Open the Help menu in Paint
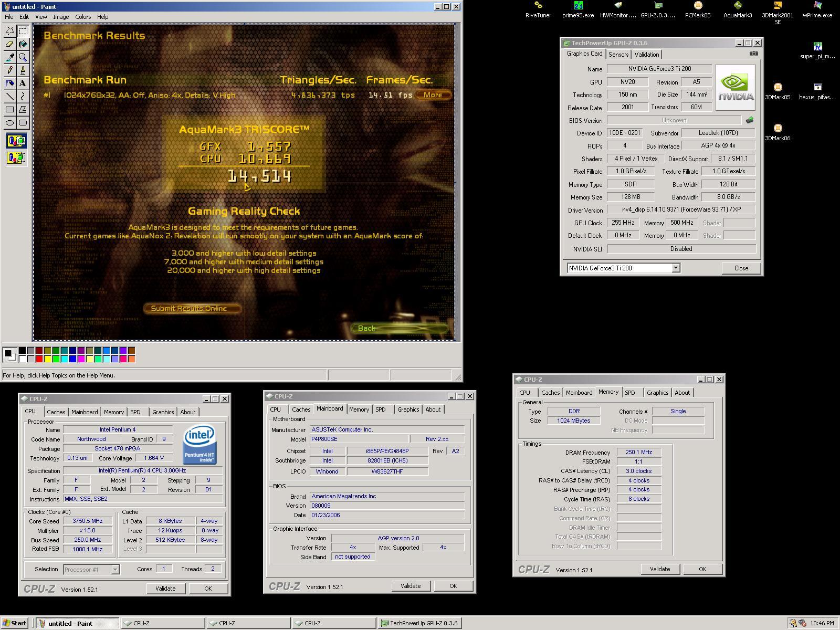 pos(102,17)
